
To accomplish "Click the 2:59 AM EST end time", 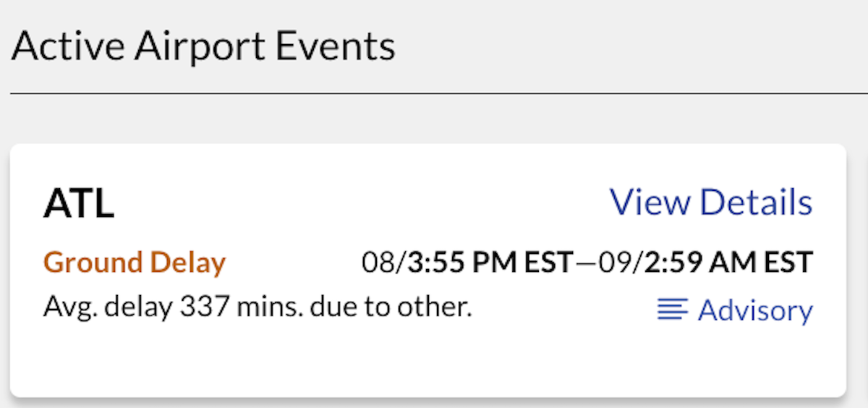I will 728,263.
